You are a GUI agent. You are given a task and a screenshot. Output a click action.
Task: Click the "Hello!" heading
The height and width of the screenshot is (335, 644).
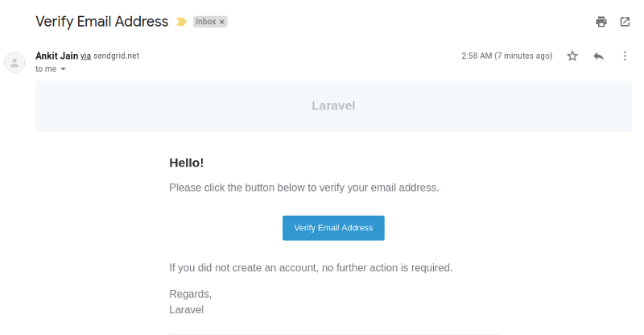tap(186, 163)
